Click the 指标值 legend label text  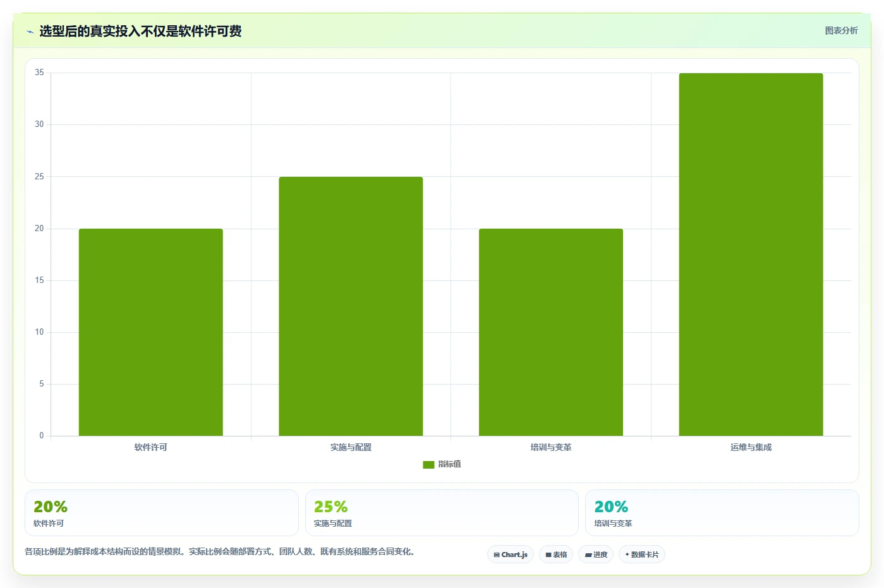[449, 464]
